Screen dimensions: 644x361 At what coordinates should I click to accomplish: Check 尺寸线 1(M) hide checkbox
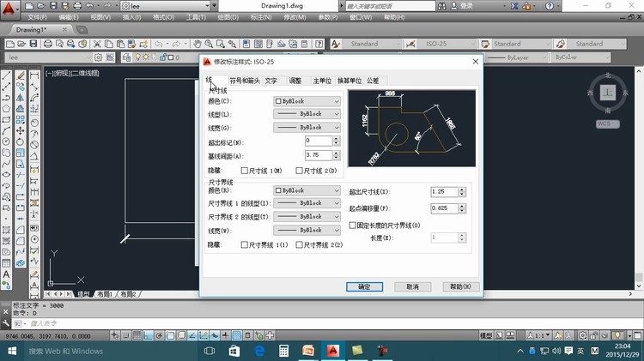pos(245,171)
